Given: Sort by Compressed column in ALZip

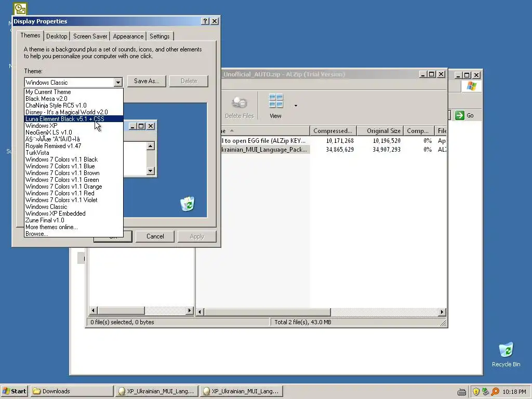Looking at the screenshot, I should 333,131.
